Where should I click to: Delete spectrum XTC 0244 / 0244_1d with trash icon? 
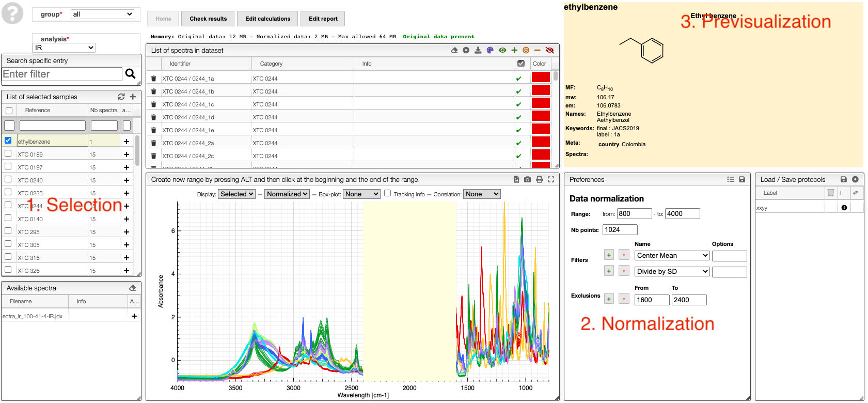[153, 117]
